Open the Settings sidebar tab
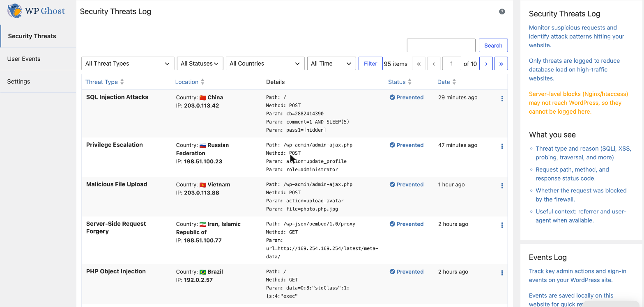The image size is (644, 307). pos(38,81)
